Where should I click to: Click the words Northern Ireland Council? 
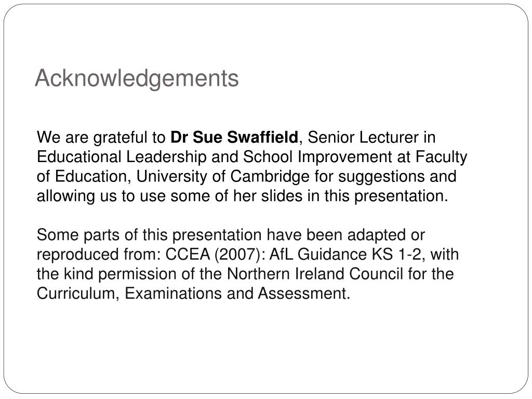pos(315,274)
